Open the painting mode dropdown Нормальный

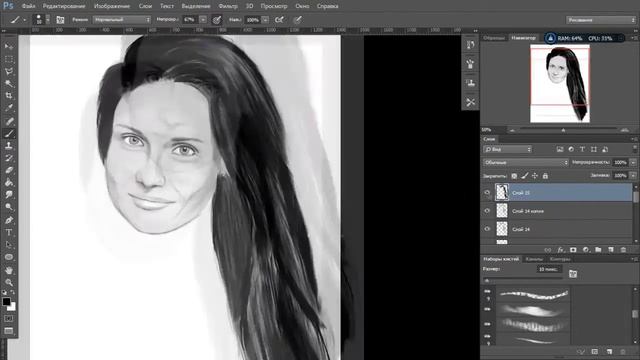[122, 20]
